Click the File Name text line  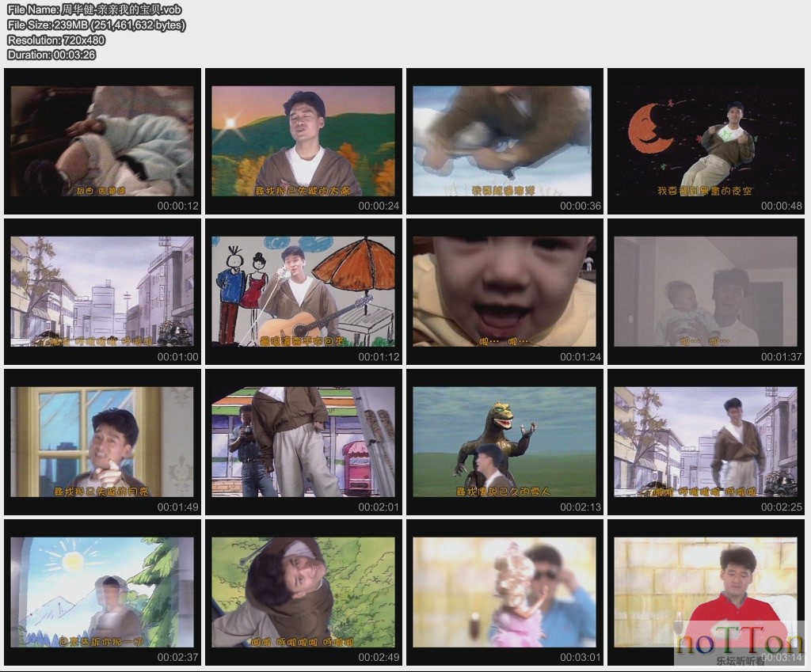click(x=94, y=9)
